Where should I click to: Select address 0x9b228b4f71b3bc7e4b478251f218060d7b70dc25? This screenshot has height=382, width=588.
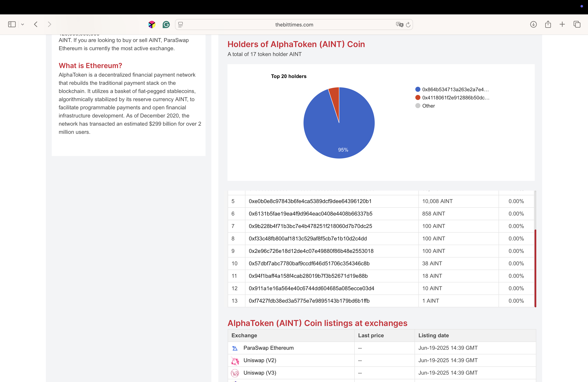tap(310, 226)
